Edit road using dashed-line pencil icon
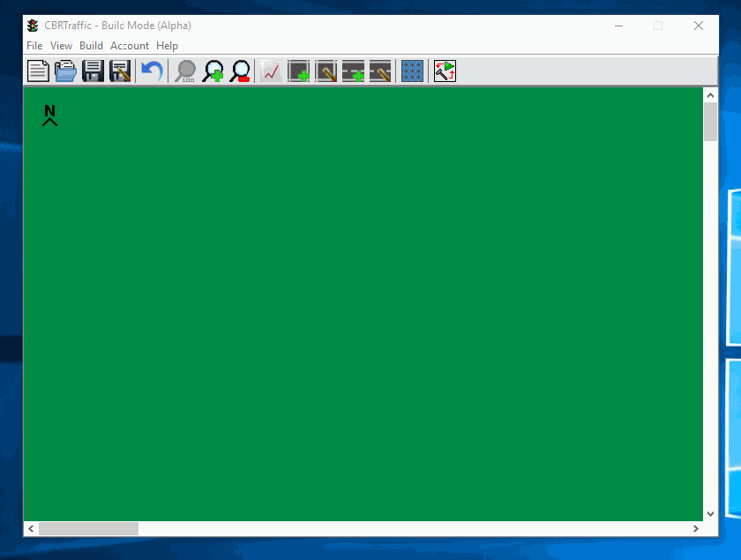This screenshot has height=560, width=741. click(380, 71)
